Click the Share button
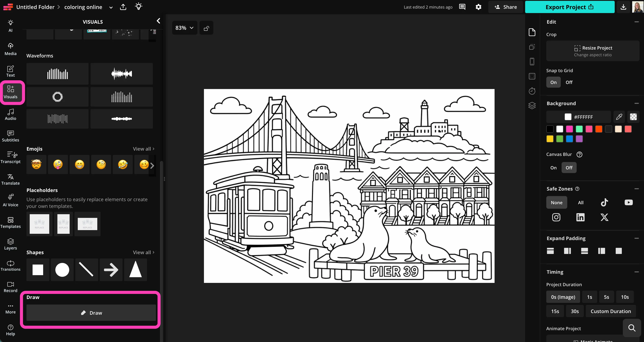The width and height of the screenshot is (644, 342). point(506,7)
